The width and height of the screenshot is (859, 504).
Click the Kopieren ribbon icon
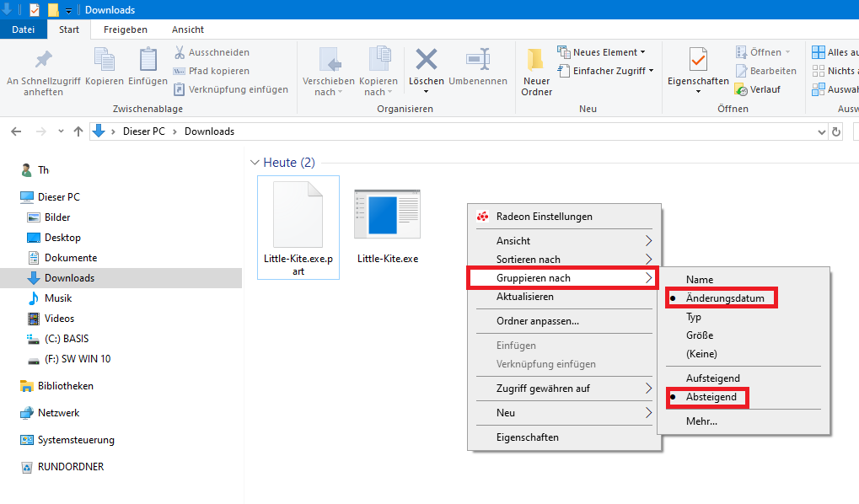(104, 60)
